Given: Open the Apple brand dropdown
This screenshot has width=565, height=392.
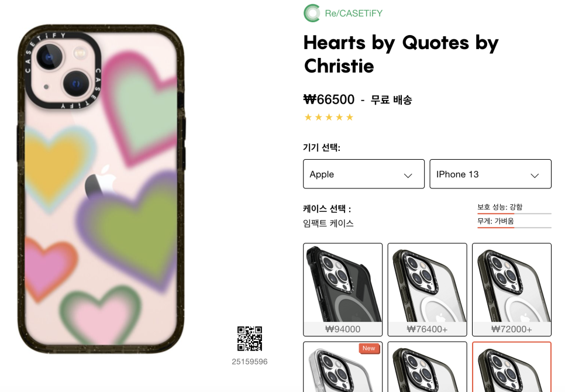Looking at the screenshot, I should pyautogui.click(x=364, y=174).
